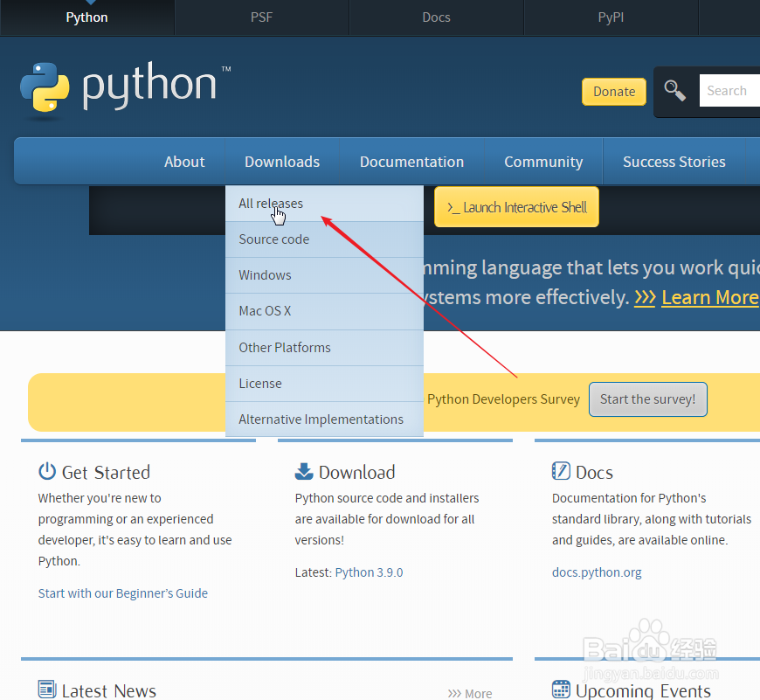Click the Start the survey! button
Viewport: 760px width, 700px height.
pos(648,399)
